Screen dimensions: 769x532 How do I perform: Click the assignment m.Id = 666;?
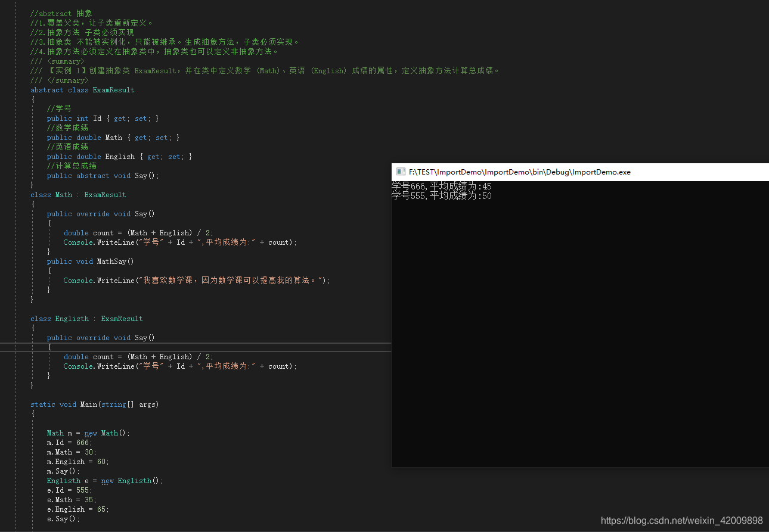pos(70,442)
